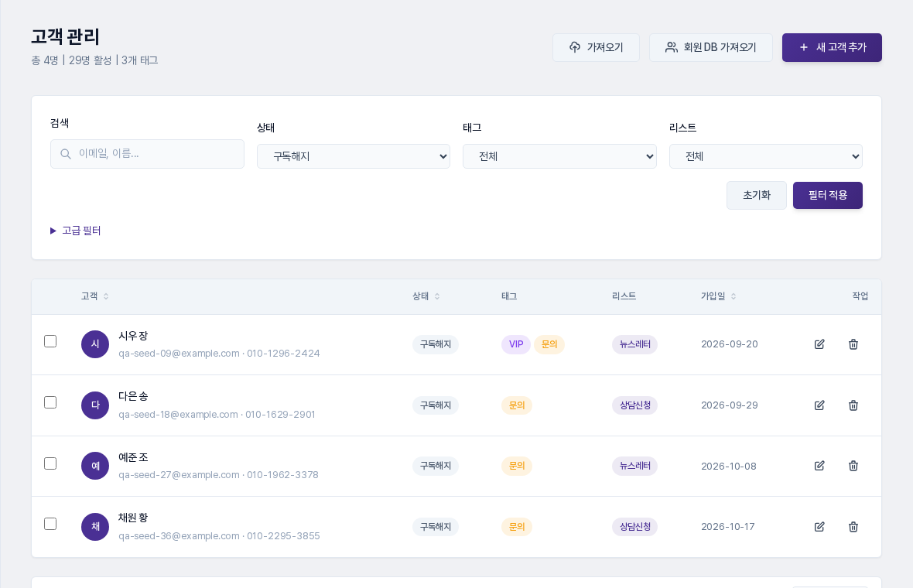This screenshot has width=913, height=588.
Task: Click 문의 tag in 다은 송 row
Action: (517, 405)
